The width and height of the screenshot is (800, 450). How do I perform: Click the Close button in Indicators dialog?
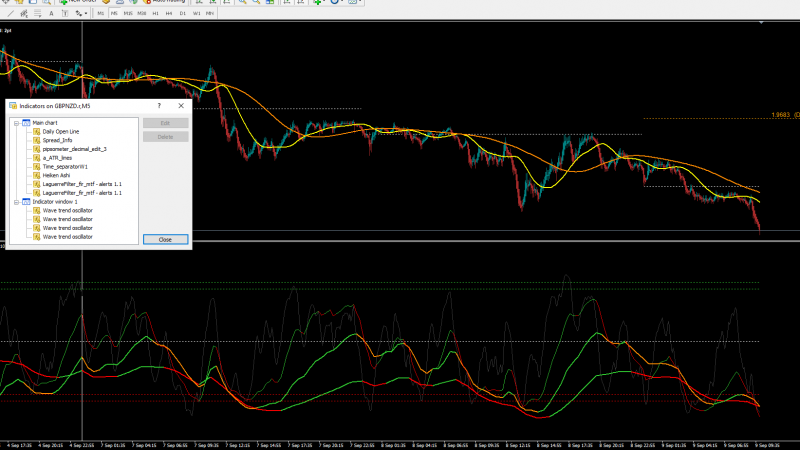165,239
